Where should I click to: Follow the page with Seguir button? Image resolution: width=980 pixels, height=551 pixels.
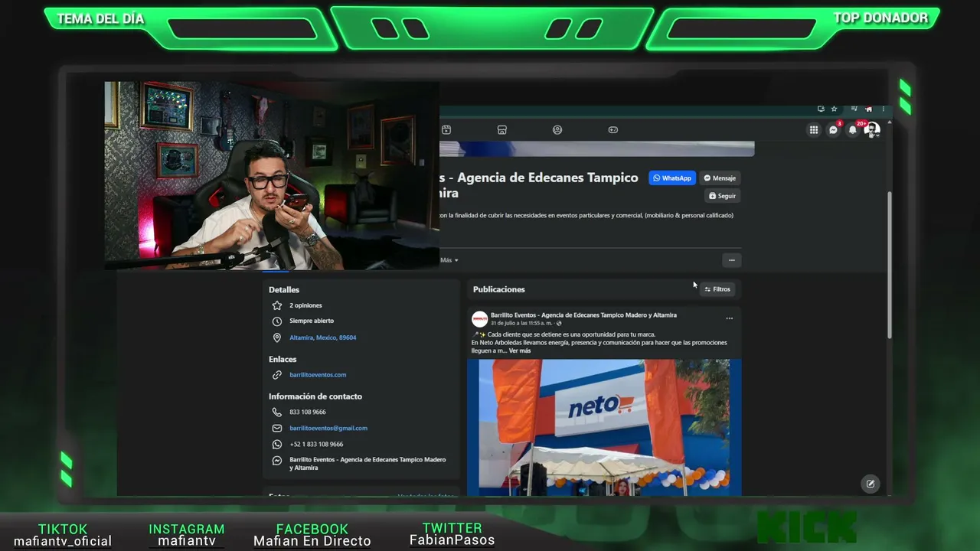722,196
